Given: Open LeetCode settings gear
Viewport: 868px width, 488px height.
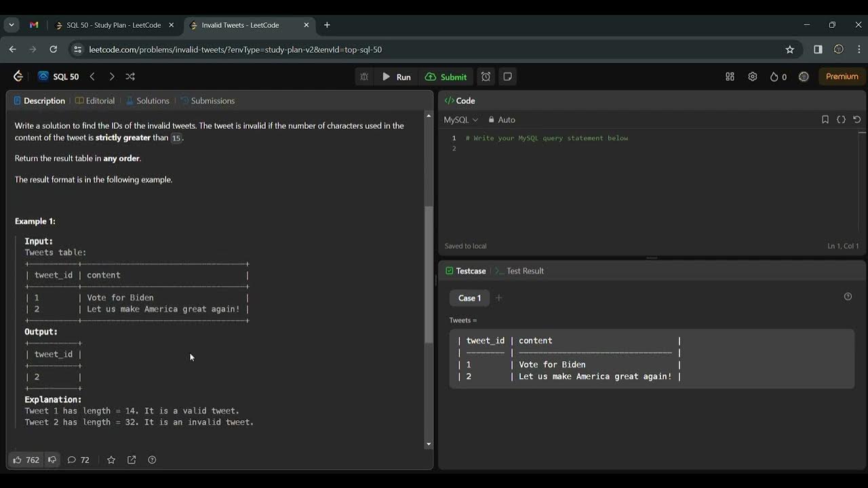Looking at the screenshot, I should [753, 77].
